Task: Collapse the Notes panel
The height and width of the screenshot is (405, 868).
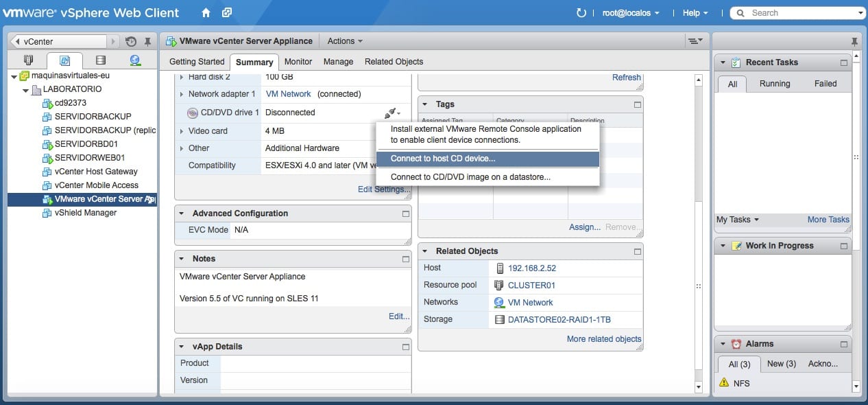Action: click(182, 259)
